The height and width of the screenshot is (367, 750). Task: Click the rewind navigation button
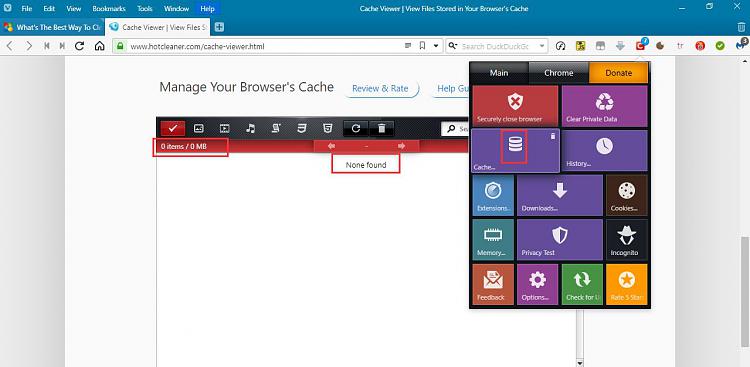tap(47, 46)
